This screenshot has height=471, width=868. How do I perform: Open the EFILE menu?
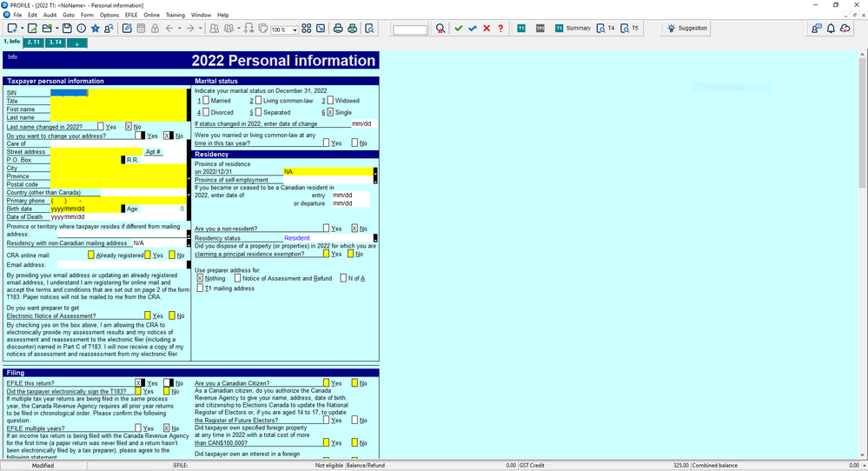[131, 15]
